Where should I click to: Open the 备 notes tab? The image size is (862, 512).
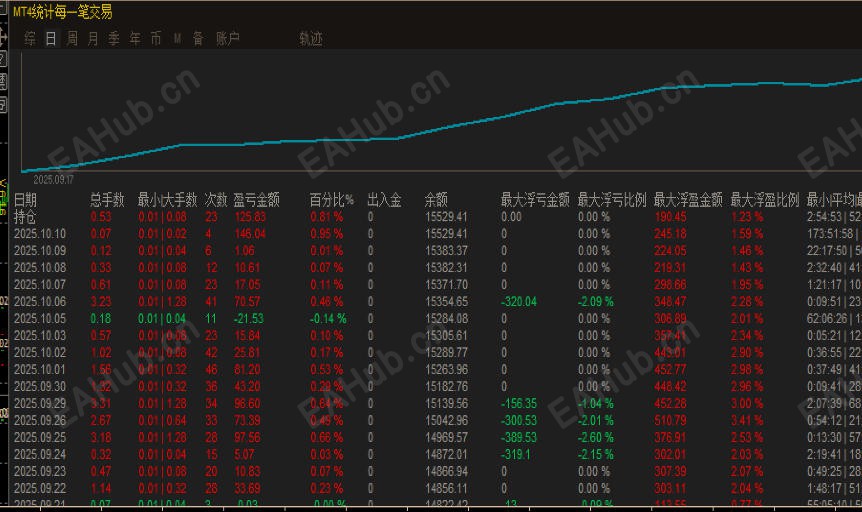pos(198,38)
